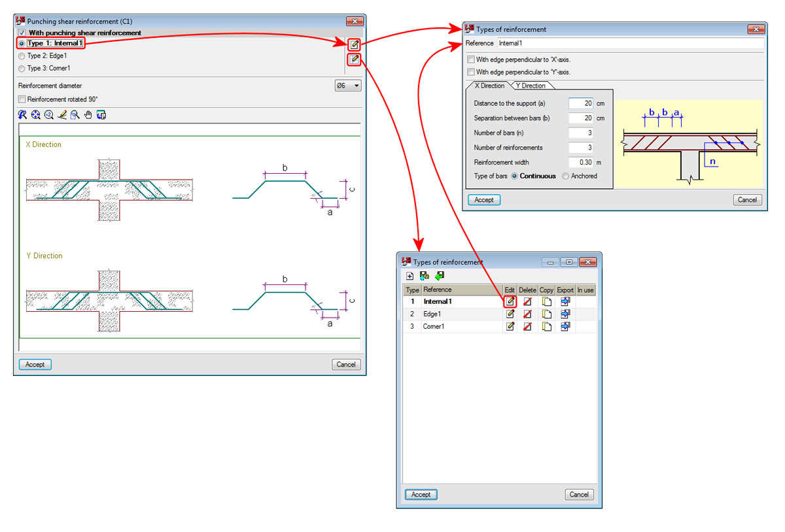Click the Reference text field Internal1

pyautogui.click(x=630, y=43)
